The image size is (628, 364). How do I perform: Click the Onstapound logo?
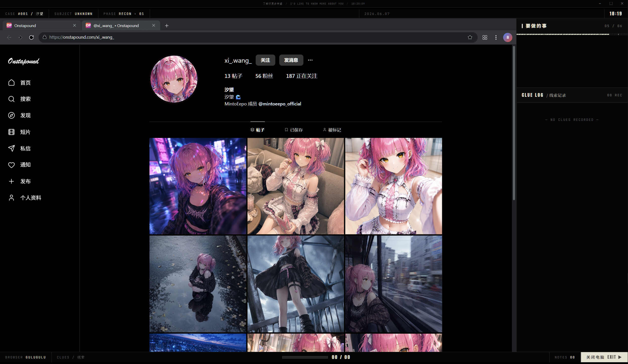[x=24, y=61]
